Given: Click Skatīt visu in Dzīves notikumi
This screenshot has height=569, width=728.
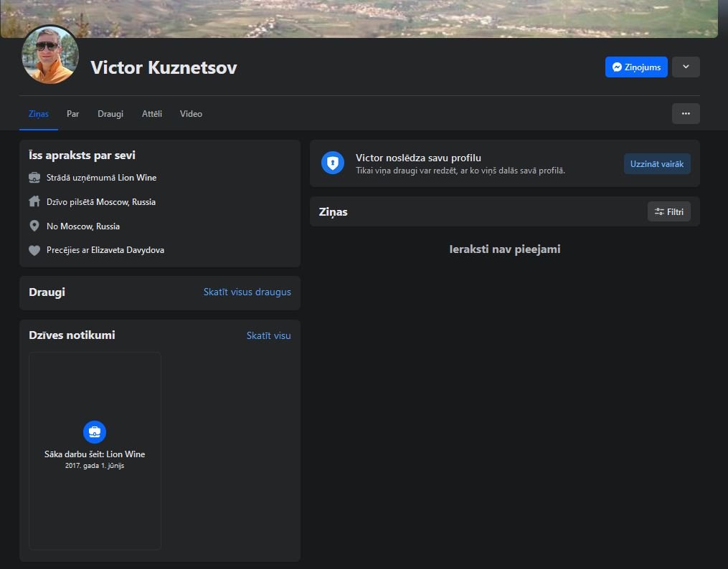Looking at the screenshot, I should [268, 336].
